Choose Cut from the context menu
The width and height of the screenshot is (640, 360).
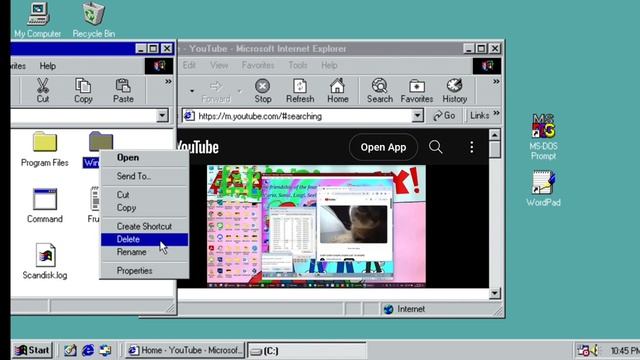tap(144, 195)
